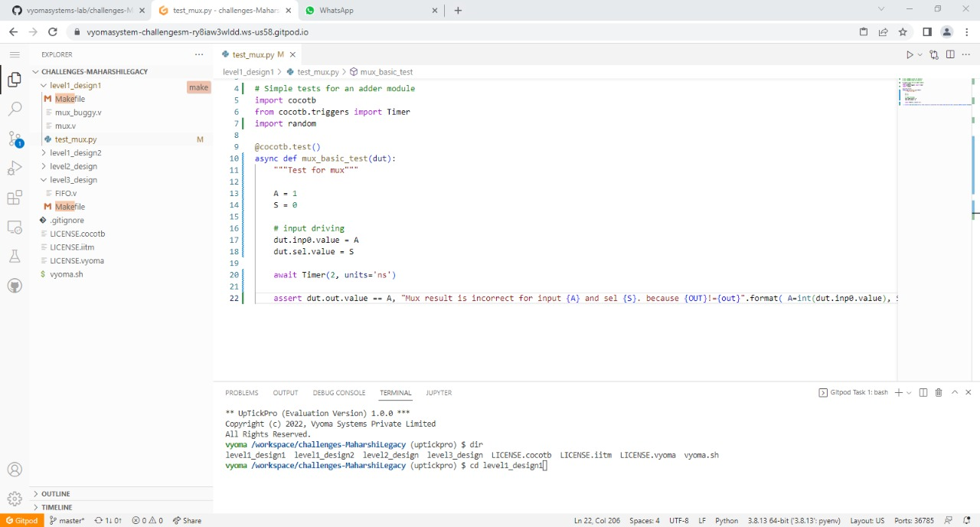
Task: Click the errors and warnings indicator
Action: pos(147,520)
